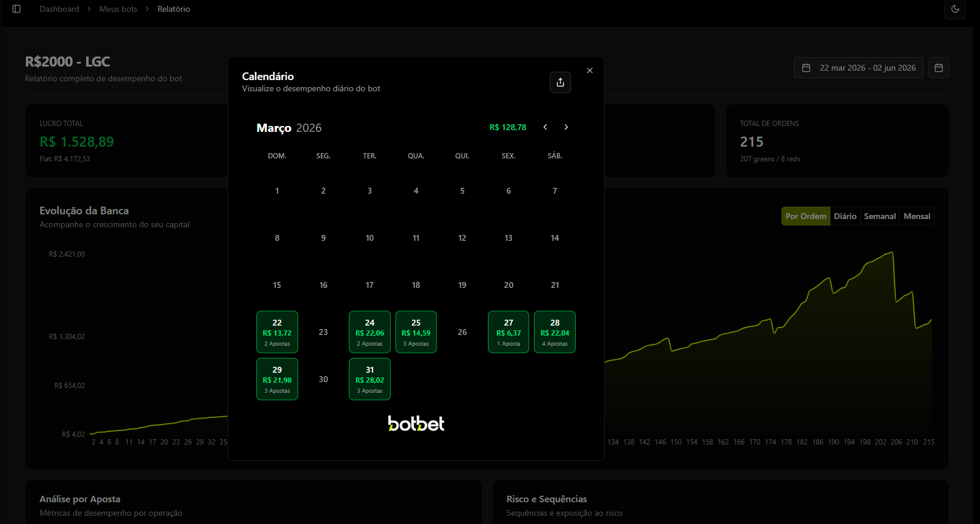
Task: Switch chart to Mensal view
Action: [x=917, y=216]
